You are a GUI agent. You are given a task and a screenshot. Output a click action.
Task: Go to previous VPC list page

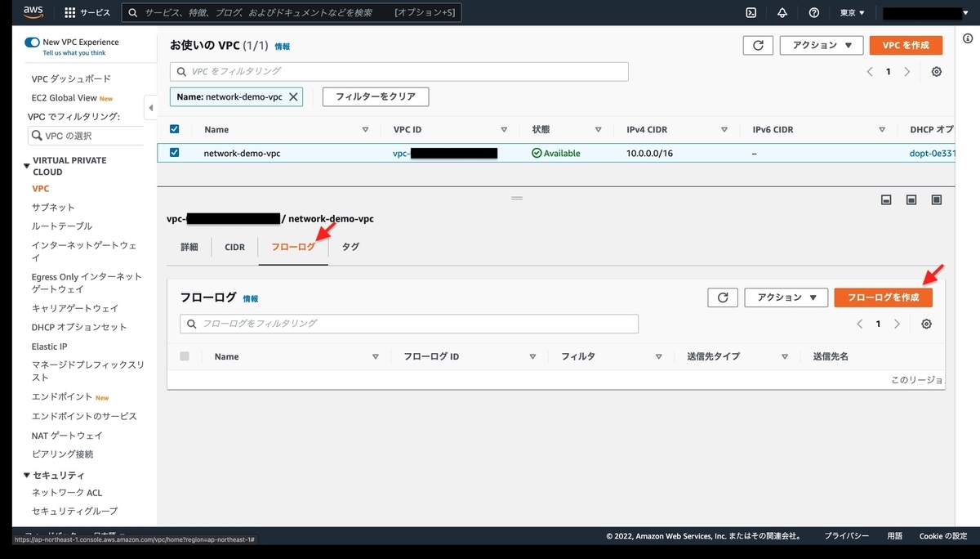click(x=870, y=72)
